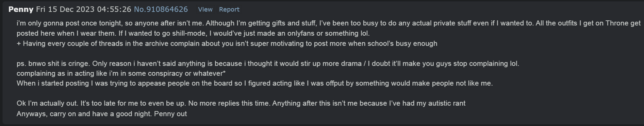The height and width of the screenshot is (126, 644).
Task: Click the line starting "i'm only gonna post once"
Action: (328, 23)
